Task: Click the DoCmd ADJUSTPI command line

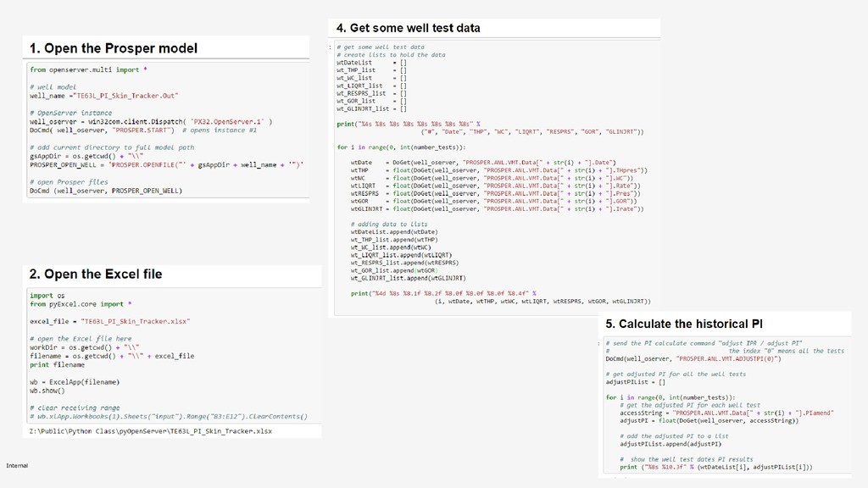Action: point(693,358)
